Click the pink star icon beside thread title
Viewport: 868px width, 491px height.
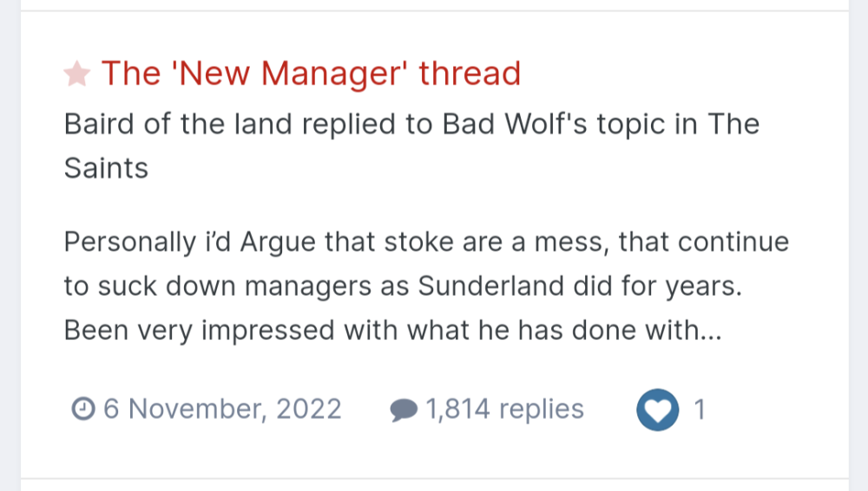[77, 75]
